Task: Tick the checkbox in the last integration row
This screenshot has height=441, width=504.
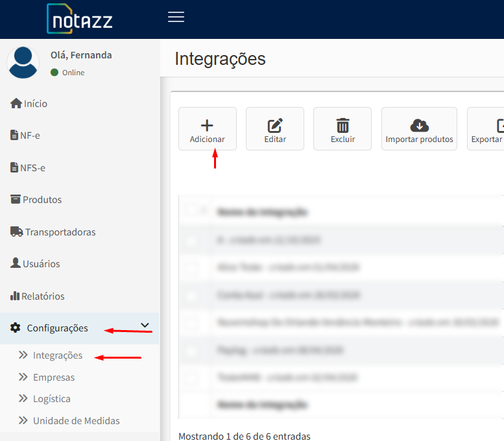Action: pos(191,377)
